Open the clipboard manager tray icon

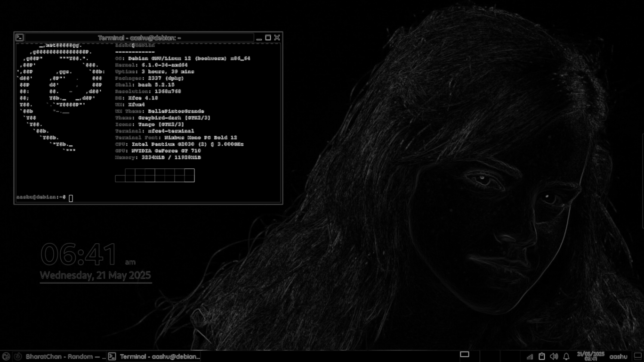pyautogui.click(x=542, y=356)
